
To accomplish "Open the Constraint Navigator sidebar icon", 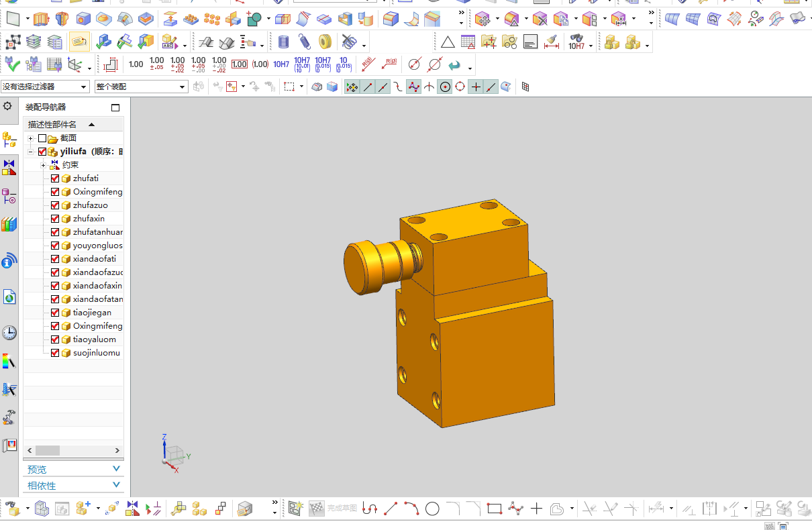I will coord(9,167).
